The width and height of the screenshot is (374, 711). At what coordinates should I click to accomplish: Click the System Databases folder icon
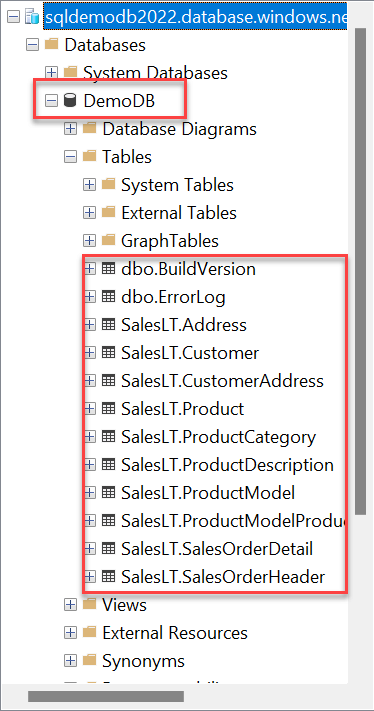(70, 72)
